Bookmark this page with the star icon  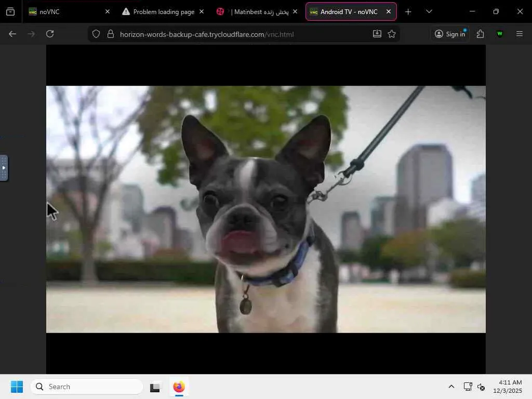click(x=392, y=34)
